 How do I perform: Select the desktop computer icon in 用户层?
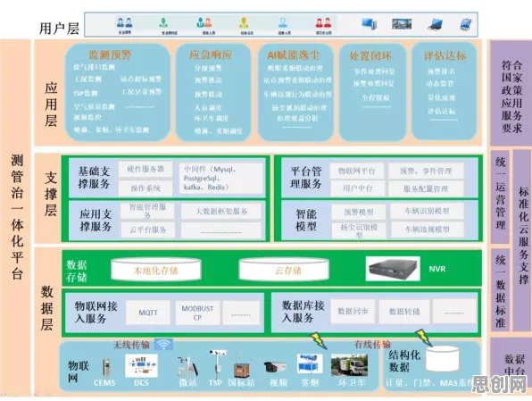pos(369,24)
